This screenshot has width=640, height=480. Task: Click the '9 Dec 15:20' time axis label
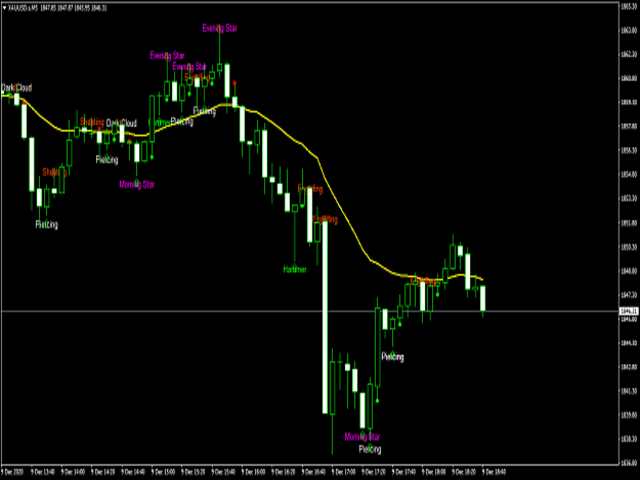coord(193,472)
